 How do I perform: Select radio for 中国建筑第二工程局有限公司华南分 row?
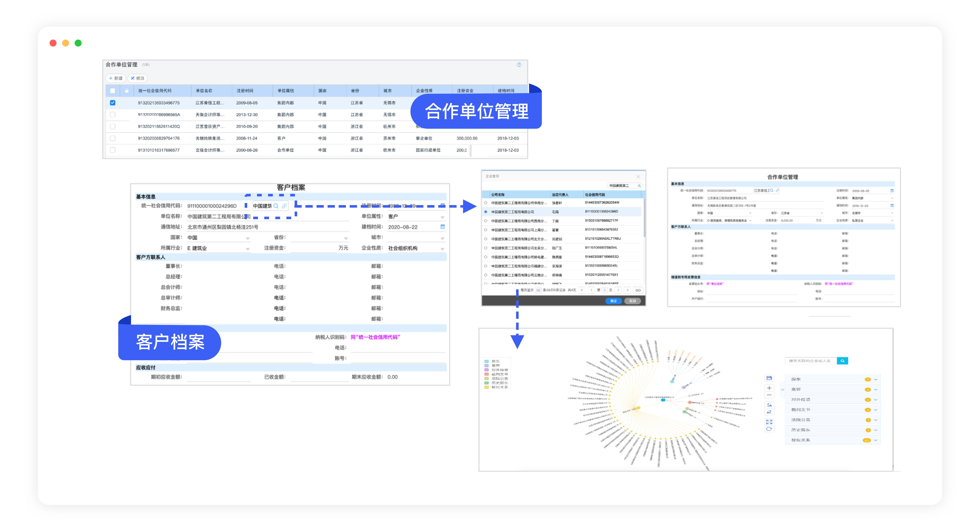(x=486, y=203)
